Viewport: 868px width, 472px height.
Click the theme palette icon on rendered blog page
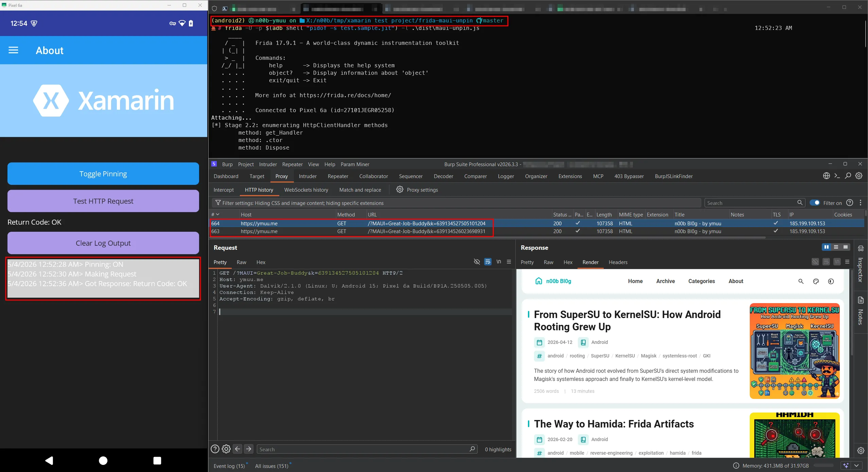point(816,281)
